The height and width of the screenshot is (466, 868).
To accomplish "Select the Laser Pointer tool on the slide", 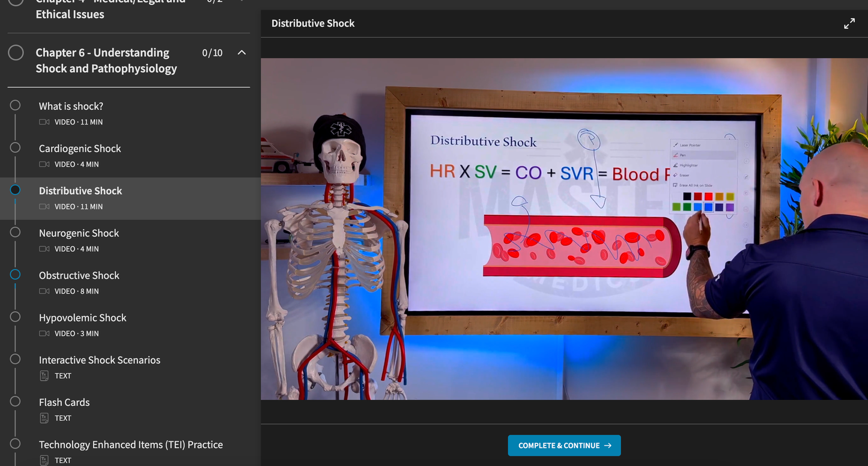I will point(688,146).
